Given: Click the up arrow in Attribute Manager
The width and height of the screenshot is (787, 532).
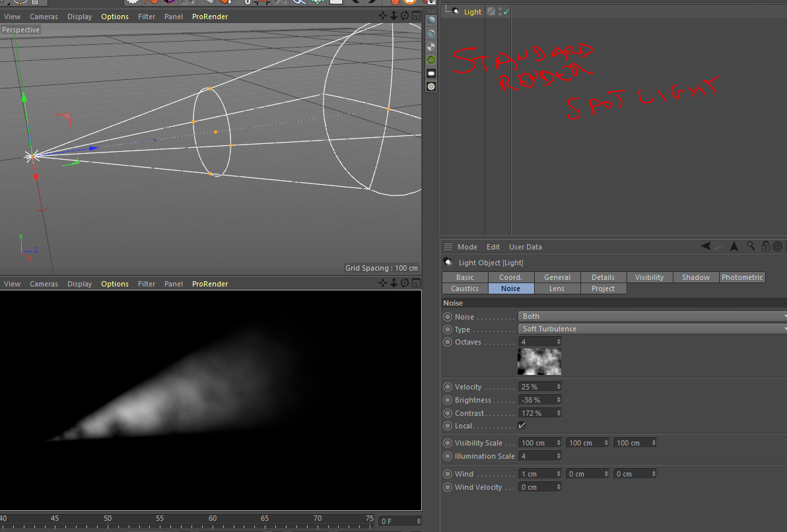Looking at the screenshot, I should 734,246.
